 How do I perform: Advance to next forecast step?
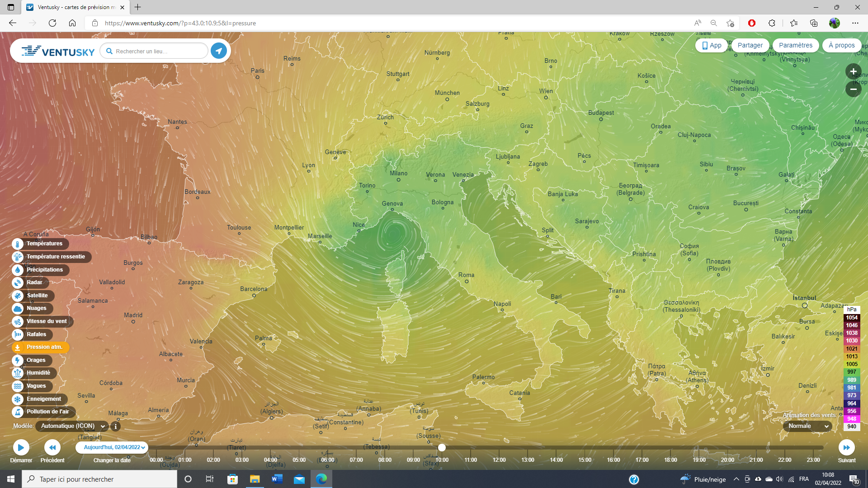[x=846, y=447]
